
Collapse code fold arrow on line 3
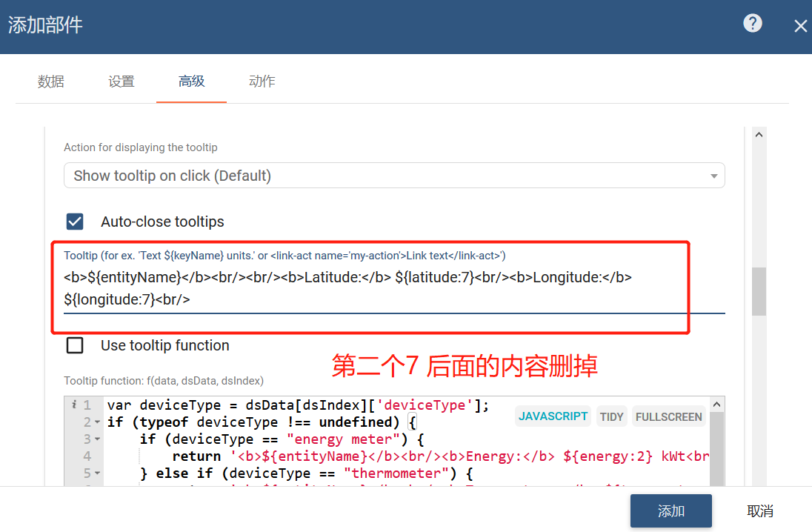[x=97, y=440]
